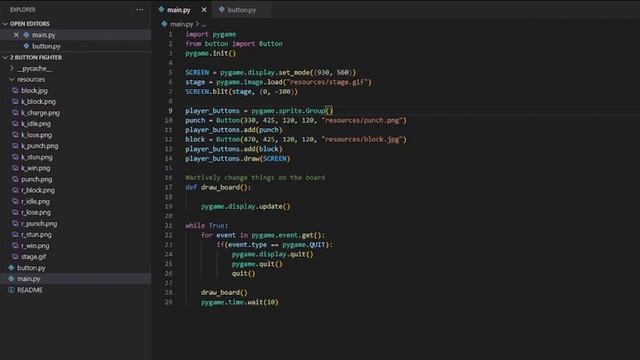Click Python file icon of button.py in Open Editors
Viewport: 640px width, 360px height.
[27, 46]
